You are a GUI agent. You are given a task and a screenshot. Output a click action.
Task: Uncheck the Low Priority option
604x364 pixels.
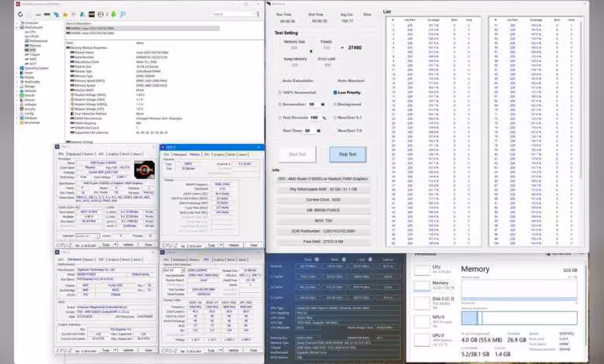pyautogui.click(x=335, y=92)
